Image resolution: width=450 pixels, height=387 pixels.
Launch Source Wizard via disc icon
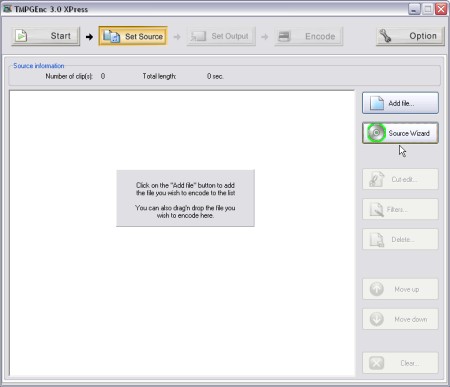pos(376,133)
